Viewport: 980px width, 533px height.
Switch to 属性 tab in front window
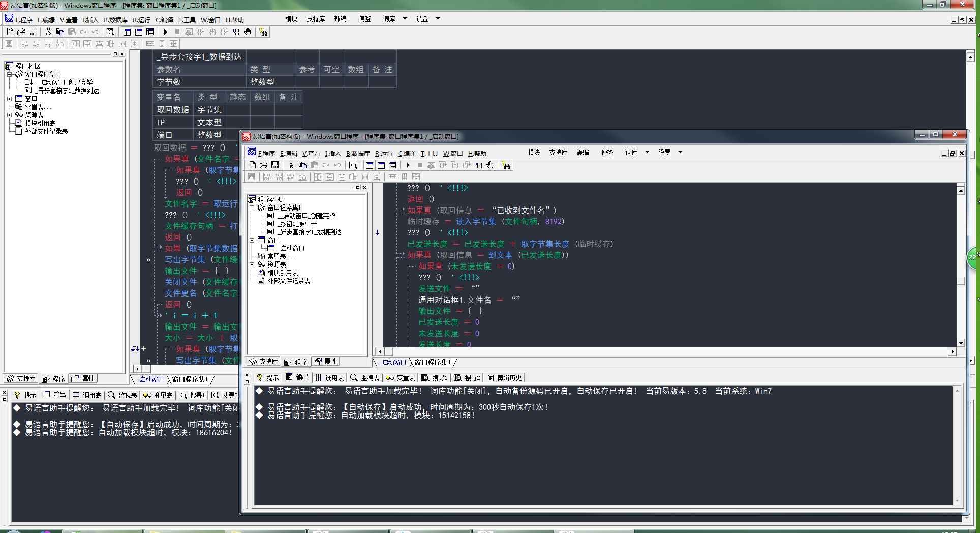pyautogui.click(x=325, y=362)
